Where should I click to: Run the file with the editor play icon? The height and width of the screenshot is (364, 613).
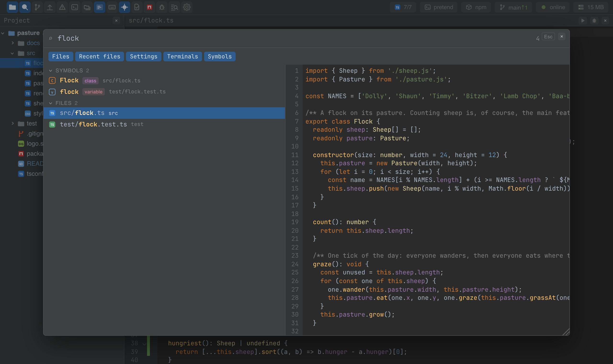click(x=583, y=21)
